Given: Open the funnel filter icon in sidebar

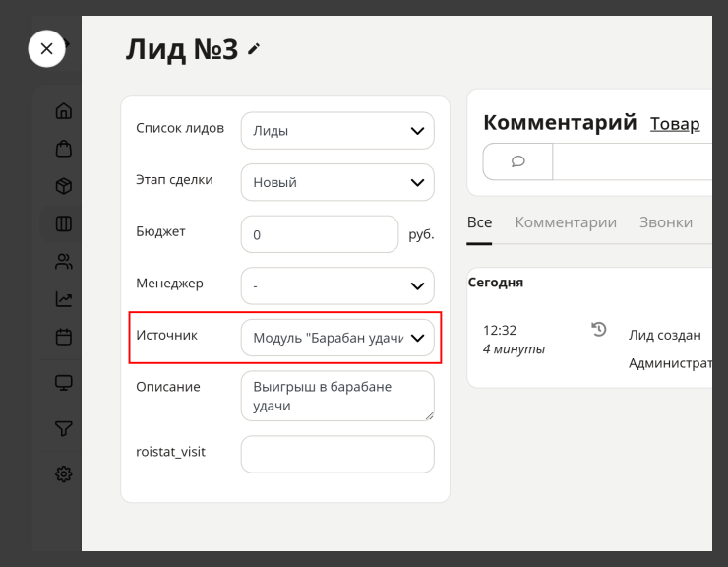Looking at the screenshot, I should tap(64, 428).
